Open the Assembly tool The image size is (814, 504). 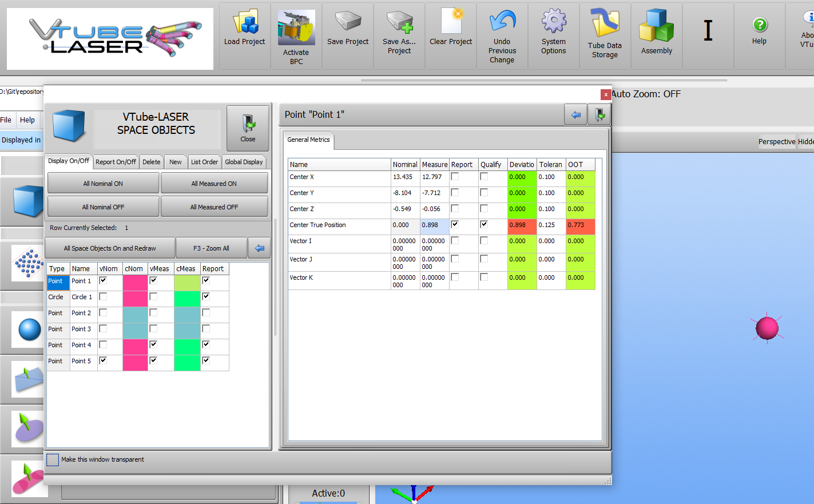(x=657, y=27)
